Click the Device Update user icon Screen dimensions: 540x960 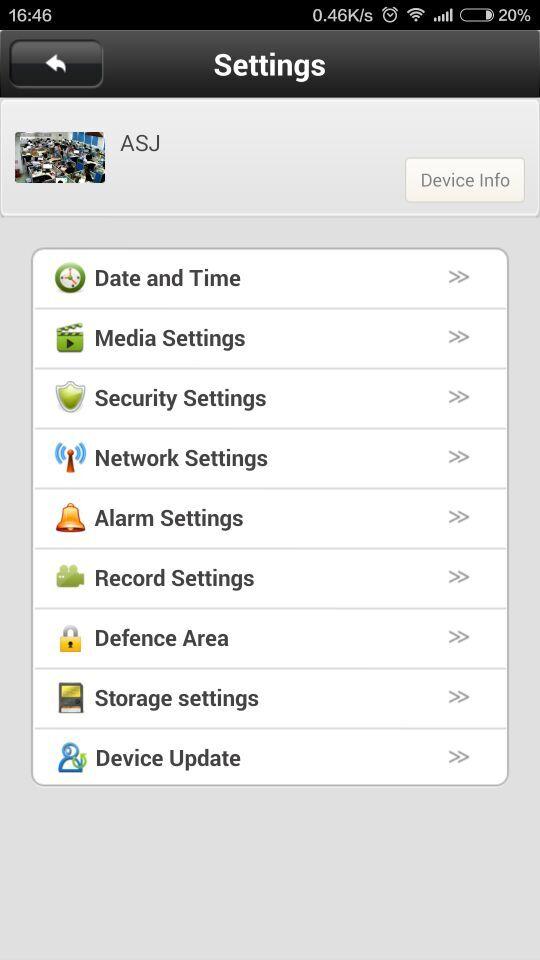(x=72, y=757)
